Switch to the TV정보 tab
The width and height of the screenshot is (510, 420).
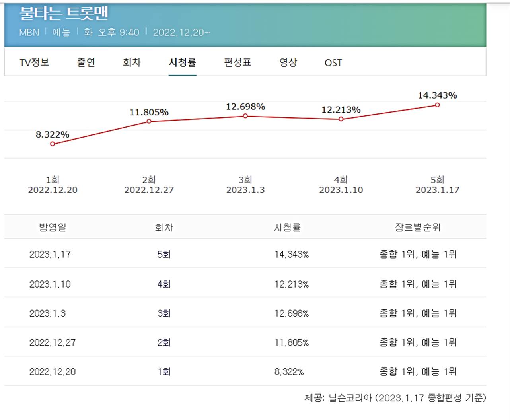tap(34, 62)
